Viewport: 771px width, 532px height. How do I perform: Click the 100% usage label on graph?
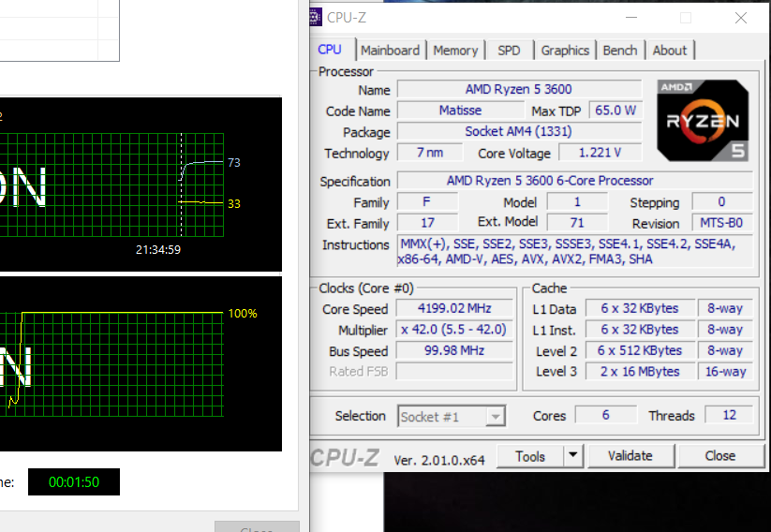click(x=243, y=313)
